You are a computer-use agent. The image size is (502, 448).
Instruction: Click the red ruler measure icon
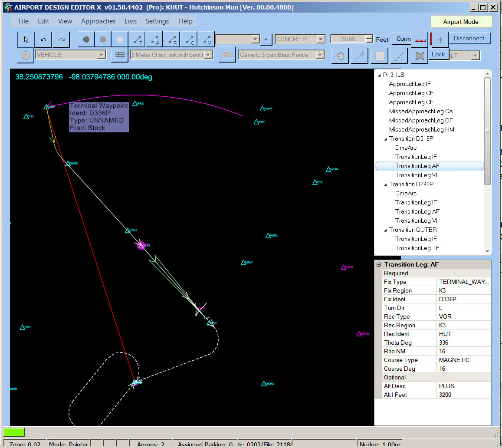(x=420, y=40)
